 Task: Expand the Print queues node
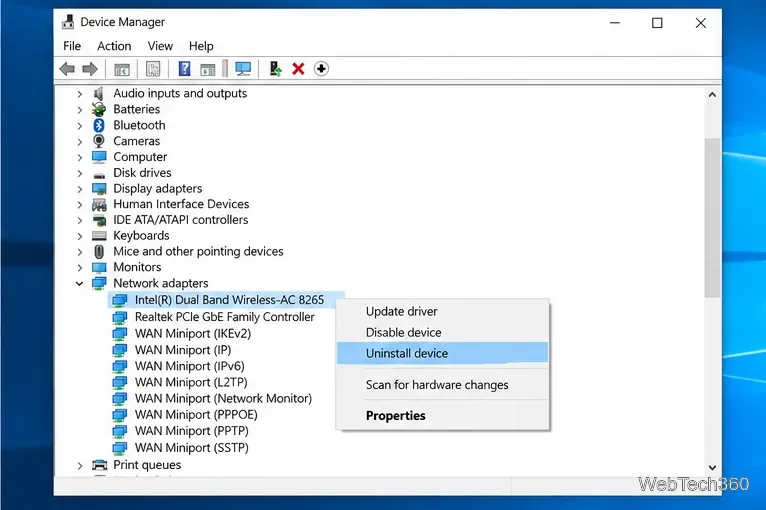click(80, 466)
